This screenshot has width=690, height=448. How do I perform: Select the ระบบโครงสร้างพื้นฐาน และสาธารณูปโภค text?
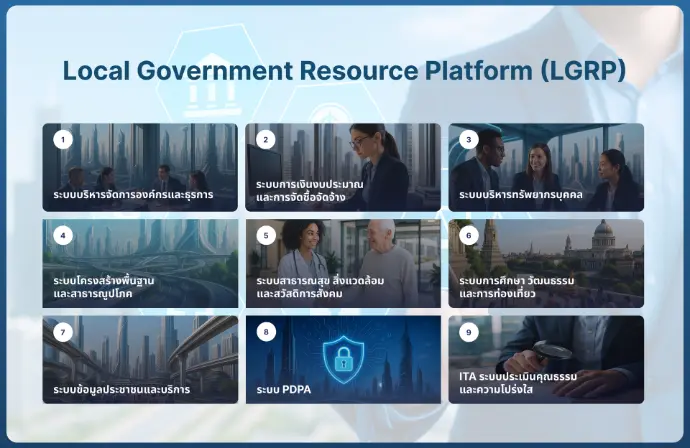[x=104, y=287]
